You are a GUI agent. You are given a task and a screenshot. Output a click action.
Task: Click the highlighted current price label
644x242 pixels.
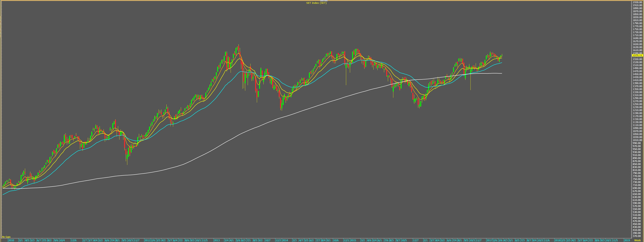(x=637, y=56)
